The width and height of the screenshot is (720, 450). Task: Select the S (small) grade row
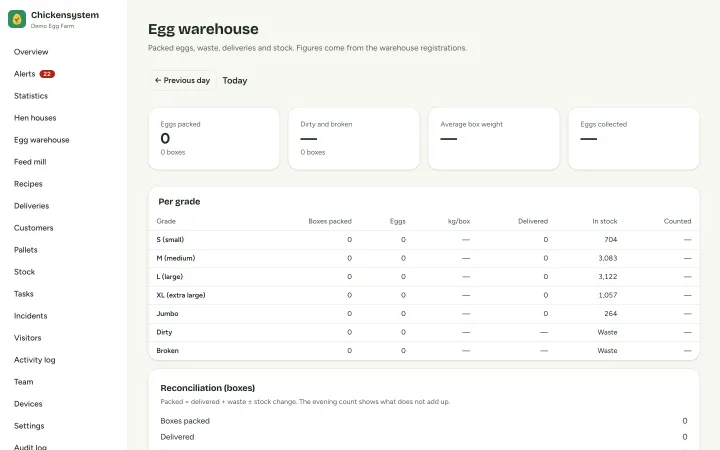[x=424, y=240]
